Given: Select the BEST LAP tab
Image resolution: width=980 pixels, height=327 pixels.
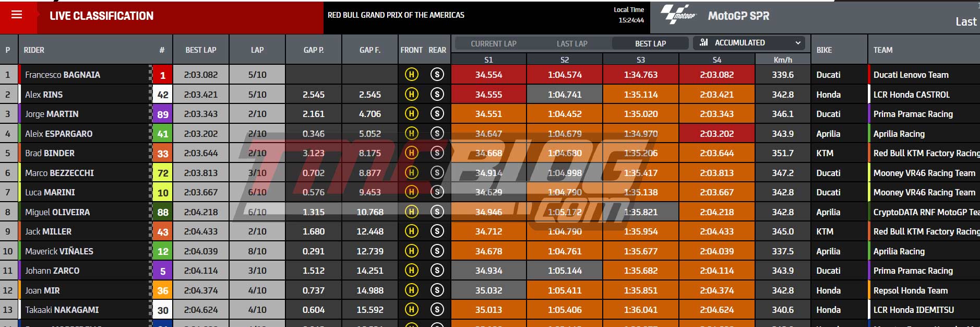Looking at the screenshot, I should coord(650,43).
